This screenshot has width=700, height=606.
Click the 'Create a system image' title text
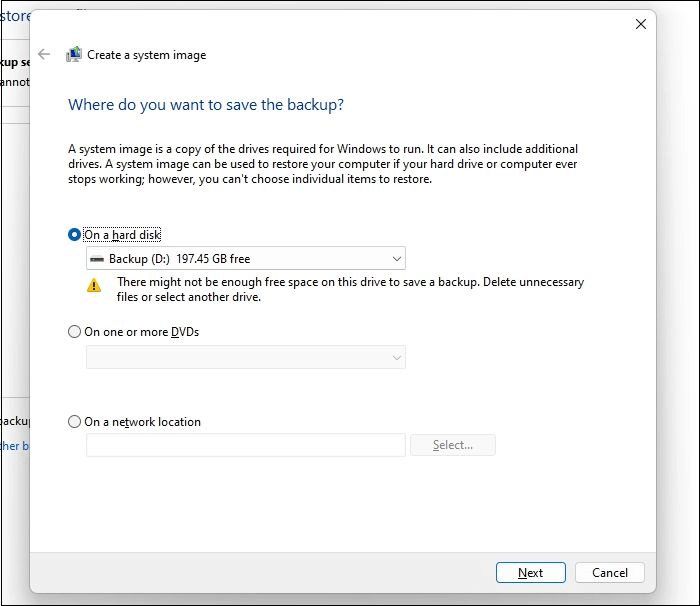pyautogui.click(x=146, y=55)
